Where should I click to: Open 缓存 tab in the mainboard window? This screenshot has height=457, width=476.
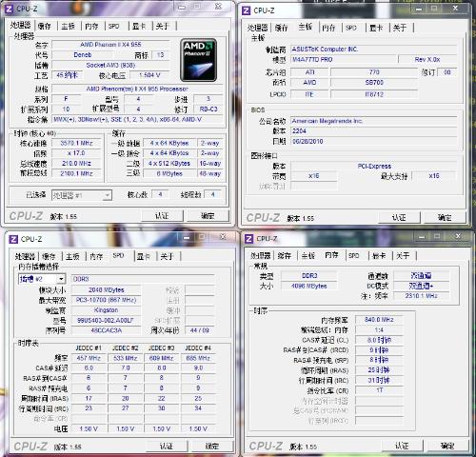tap(282, 28)
